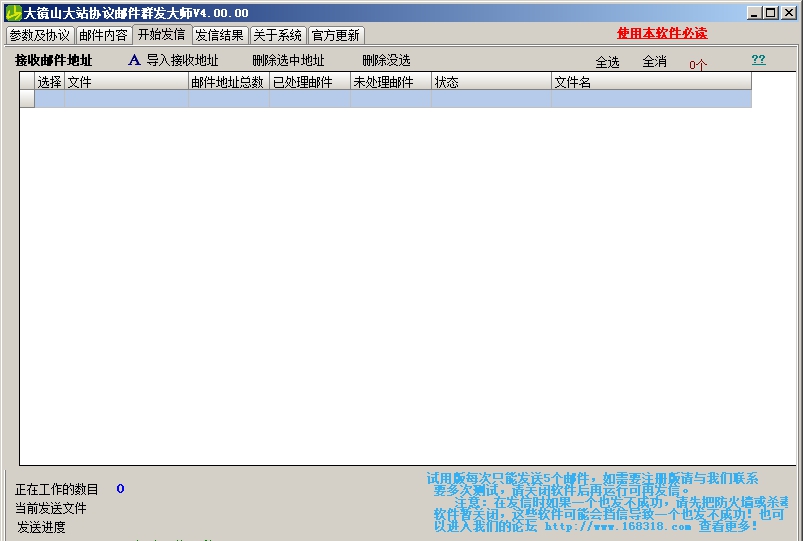Open the red 使用本软件必读 link
Screen dimensions: 803x541
[x=661, y=33]
